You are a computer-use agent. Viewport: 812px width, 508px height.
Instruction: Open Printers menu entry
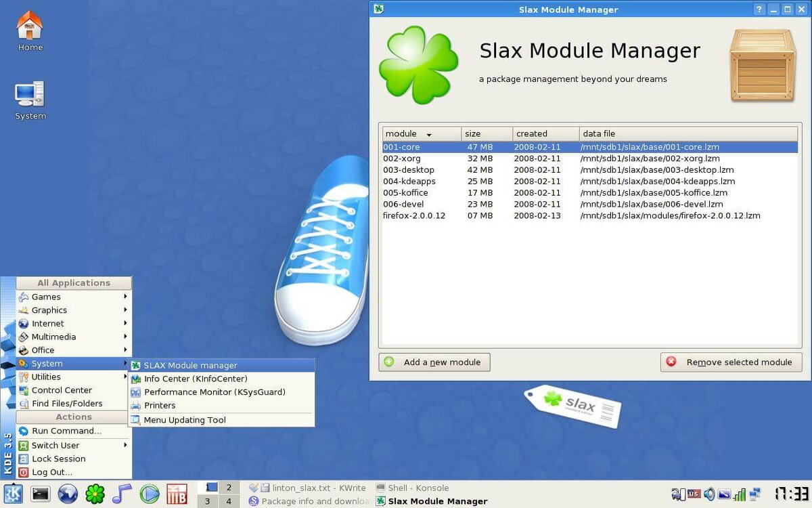(x=221, y=406)
